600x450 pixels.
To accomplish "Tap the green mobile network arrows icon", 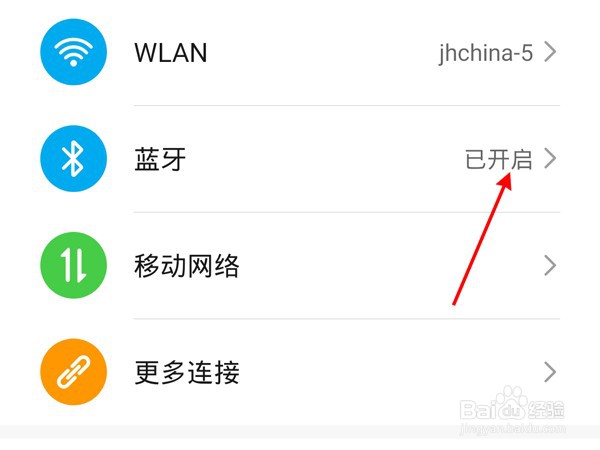I will 73,265.
